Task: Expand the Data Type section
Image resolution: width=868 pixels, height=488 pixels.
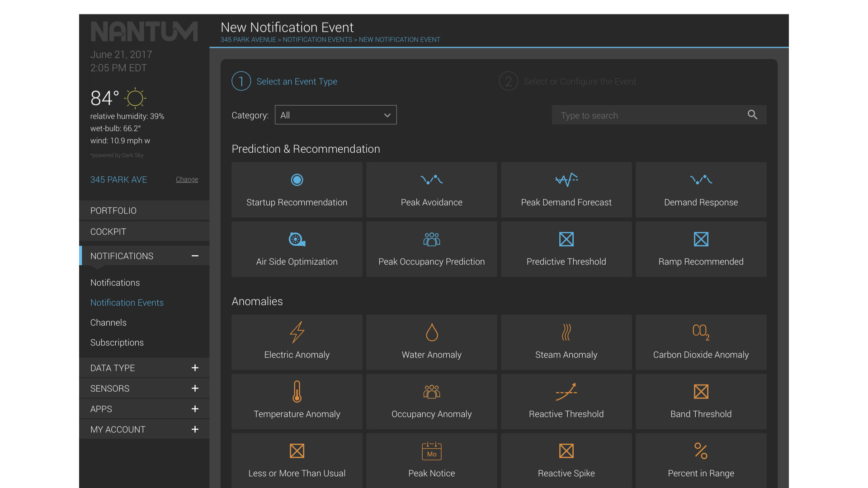Action: 195,368
